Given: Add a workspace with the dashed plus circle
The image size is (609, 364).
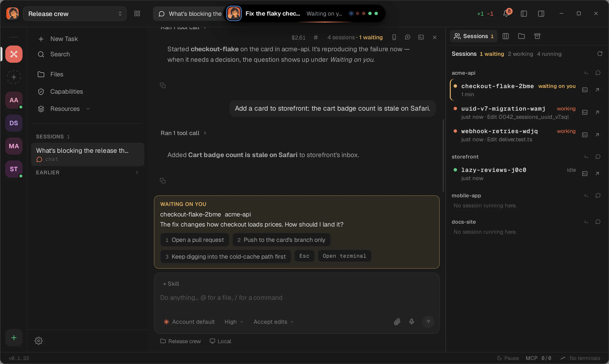Looking at the screenshot, I should coord(14,77).
